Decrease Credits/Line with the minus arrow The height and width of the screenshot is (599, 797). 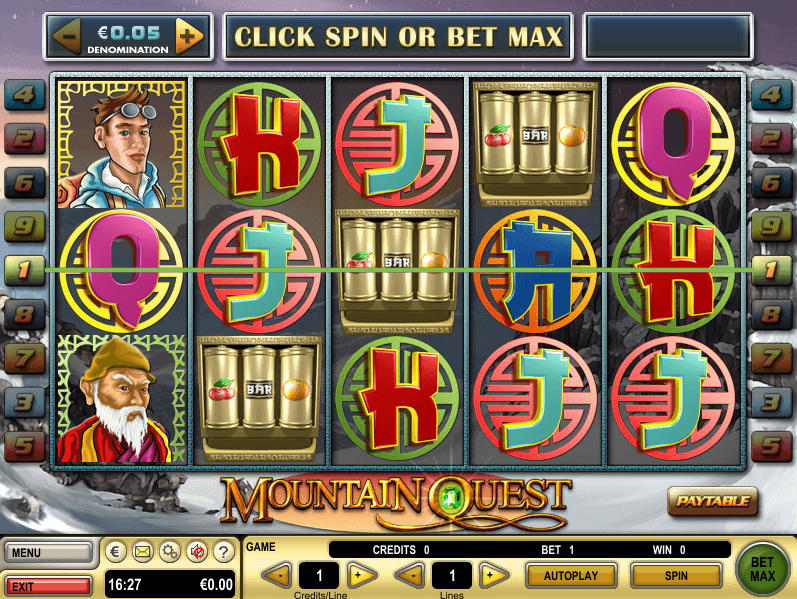tap(278, 576)
